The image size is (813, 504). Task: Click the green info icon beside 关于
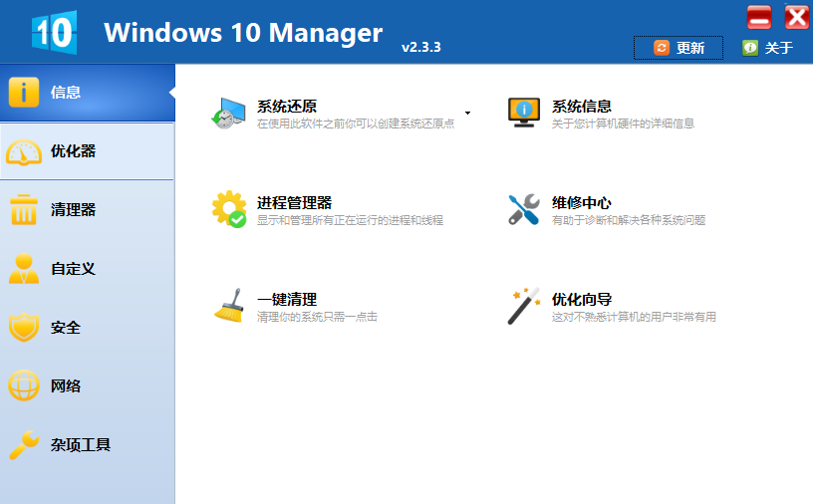pos(750,48)
